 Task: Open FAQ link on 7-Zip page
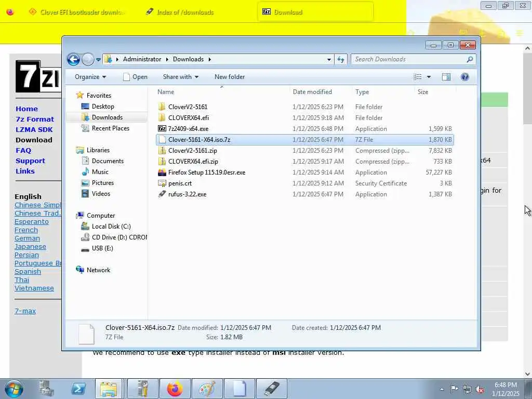[x=23, y=150]
